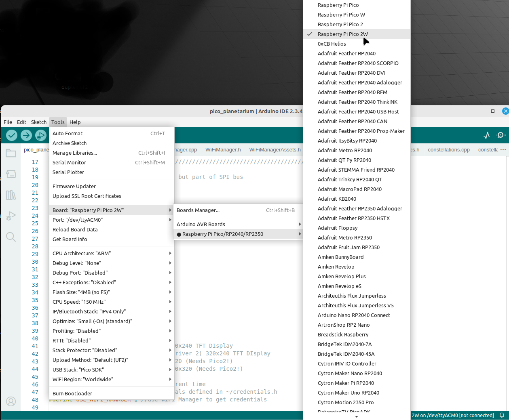The image size is (509, 420).
Task: Click Upload SSL Root Certificates
Action: [x=112, y=196]
